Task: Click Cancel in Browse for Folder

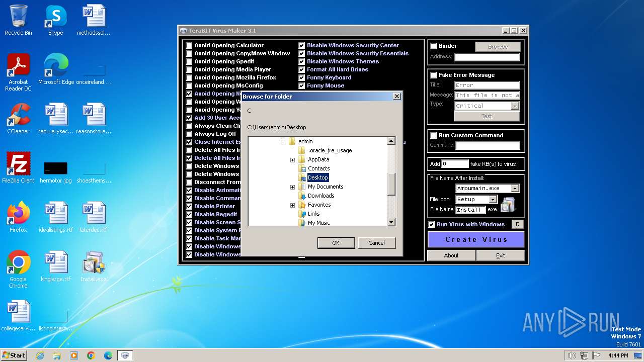Action: click(x=376, y=243)
